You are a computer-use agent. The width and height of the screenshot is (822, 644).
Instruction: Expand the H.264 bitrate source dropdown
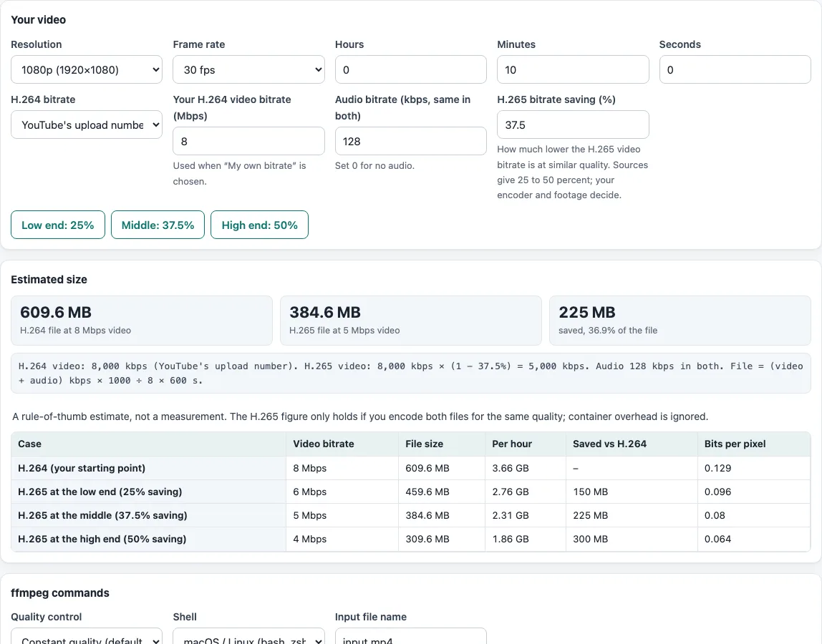pos(87,125)
